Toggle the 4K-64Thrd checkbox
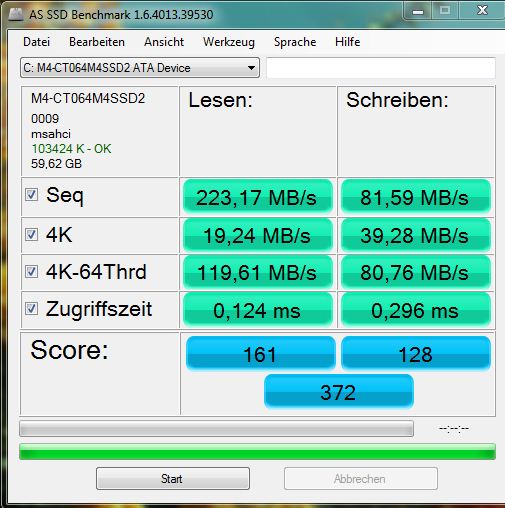 pyautogui.click(x=31, y=271)
